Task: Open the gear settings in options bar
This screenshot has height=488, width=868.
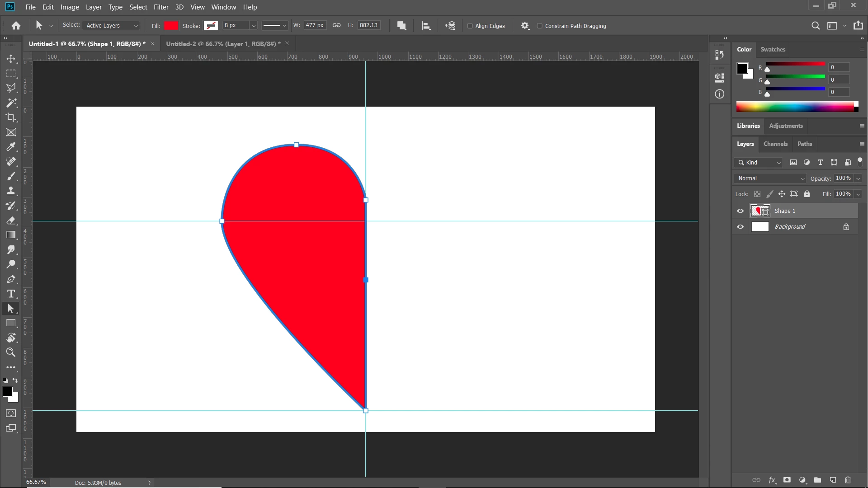Action: (525, 26)
